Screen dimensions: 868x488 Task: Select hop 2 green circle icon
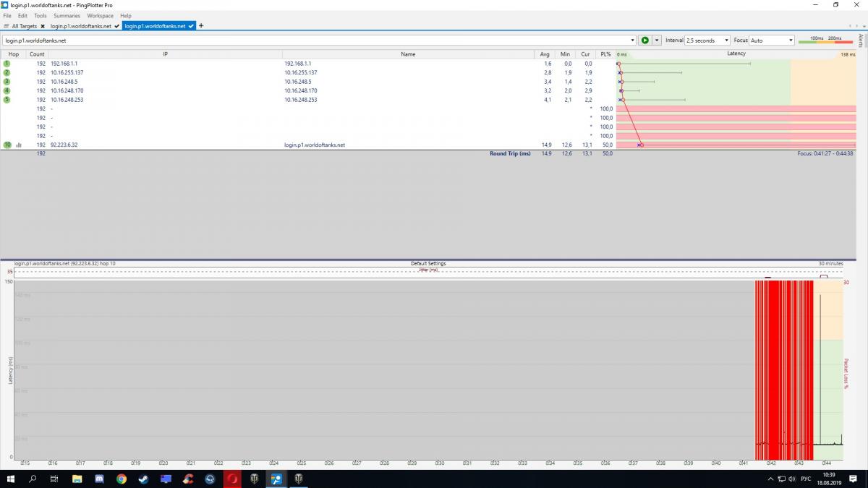[x=7, y=72]
